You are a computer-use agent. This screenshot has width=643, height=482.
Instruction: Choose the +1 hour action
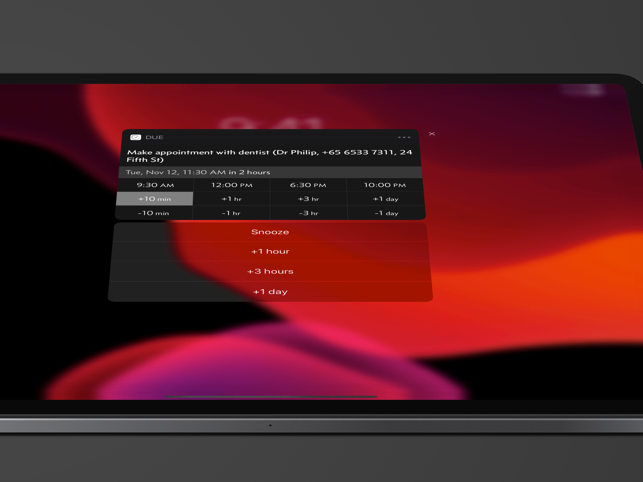[x=270, y=251]
